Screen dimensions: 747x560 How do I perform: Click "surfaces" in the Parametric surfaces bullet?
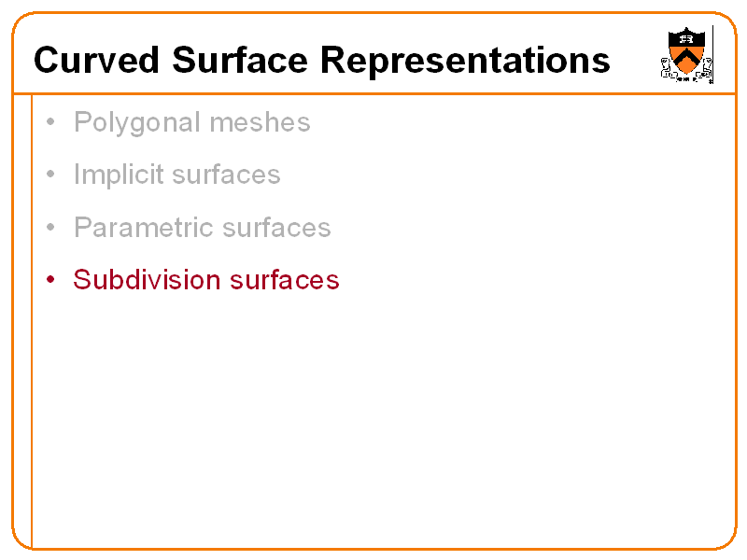[280, 228]
